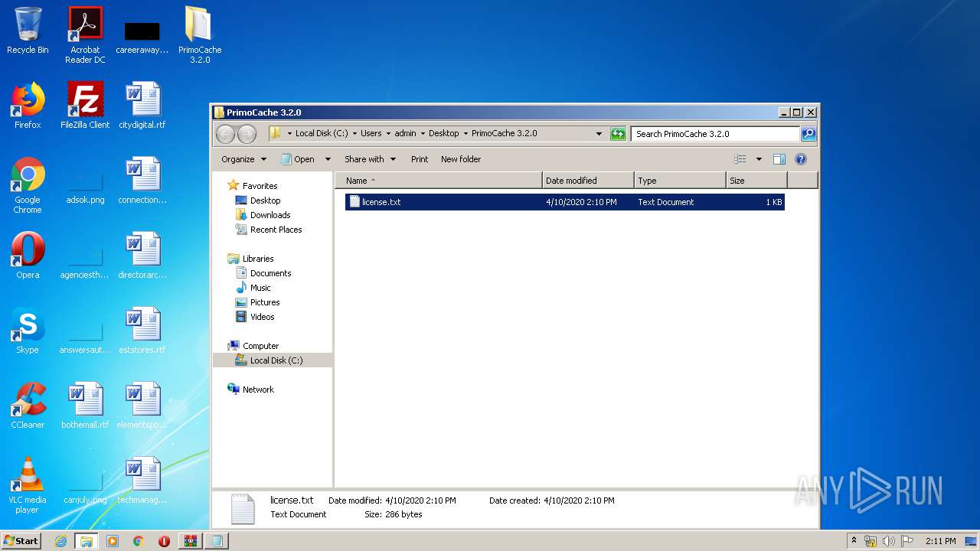Launch the Google Chrome desktop shortcut

(28, 185)
